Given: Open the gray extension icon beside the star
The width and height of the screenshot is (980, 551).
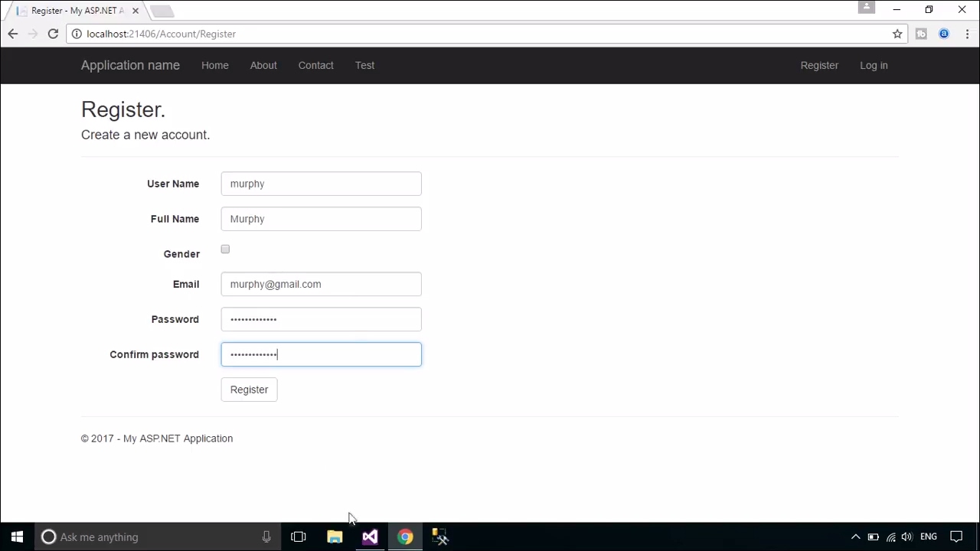Looking at the screenshot, I should click(x=921, y=34).
